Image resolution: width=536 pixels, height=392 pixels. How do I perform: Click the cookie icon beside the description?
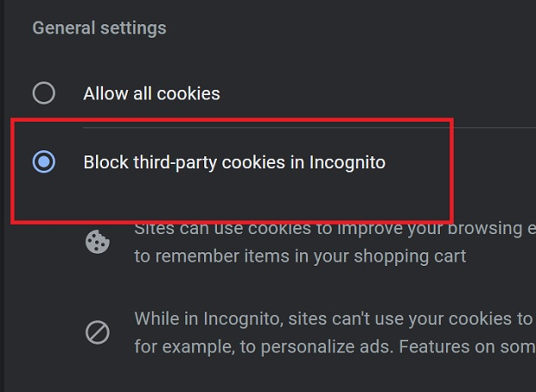[x=98, y=242]
